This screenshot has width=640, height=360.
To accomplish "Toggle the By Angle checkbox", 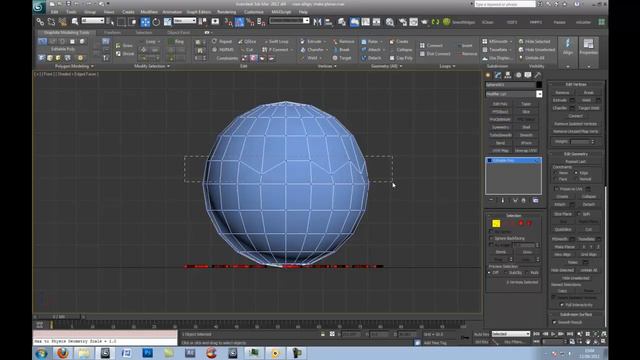I will (x=491, y=245).
